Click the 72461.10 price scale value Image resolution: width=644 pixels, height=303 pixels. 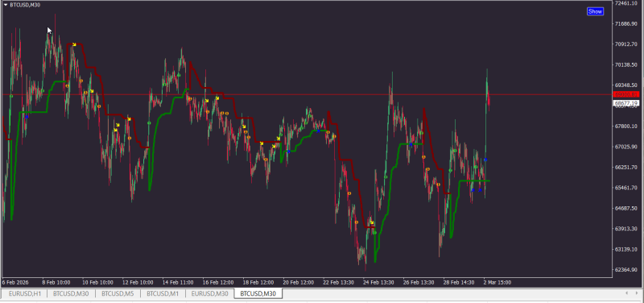click(626, 3)
